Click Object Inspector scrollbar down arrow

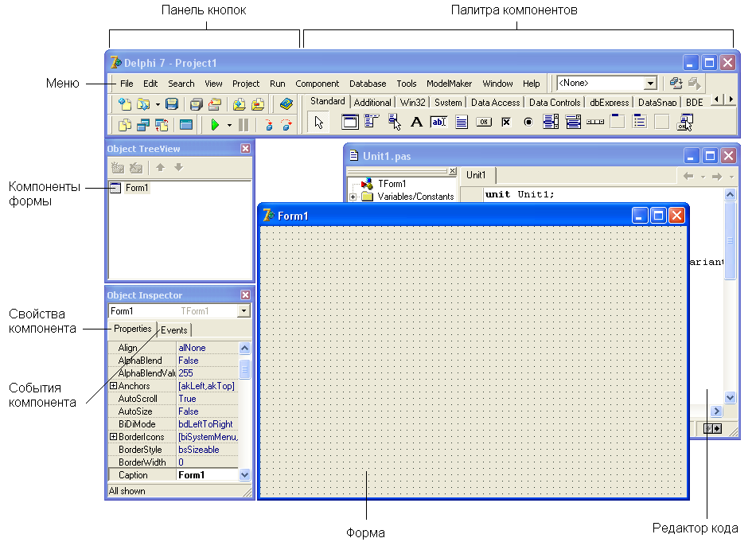(244, 474)
